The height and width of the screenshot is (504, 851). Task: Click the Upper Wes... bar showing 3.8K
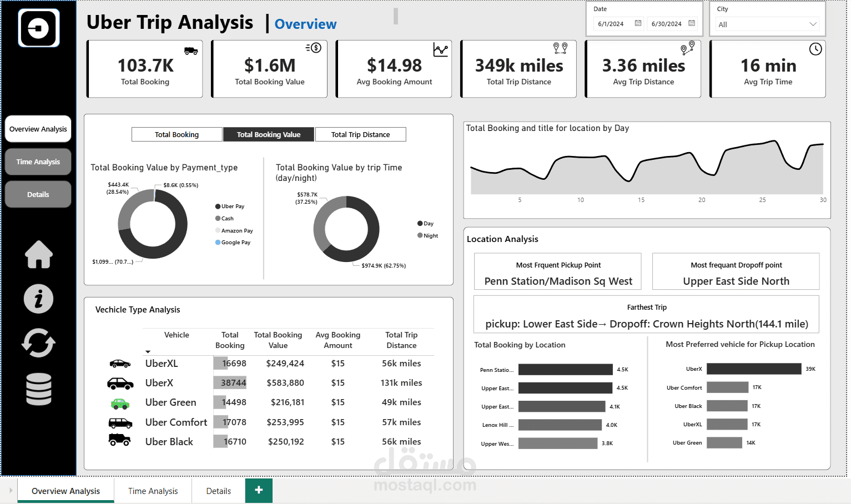click(558, 443)
